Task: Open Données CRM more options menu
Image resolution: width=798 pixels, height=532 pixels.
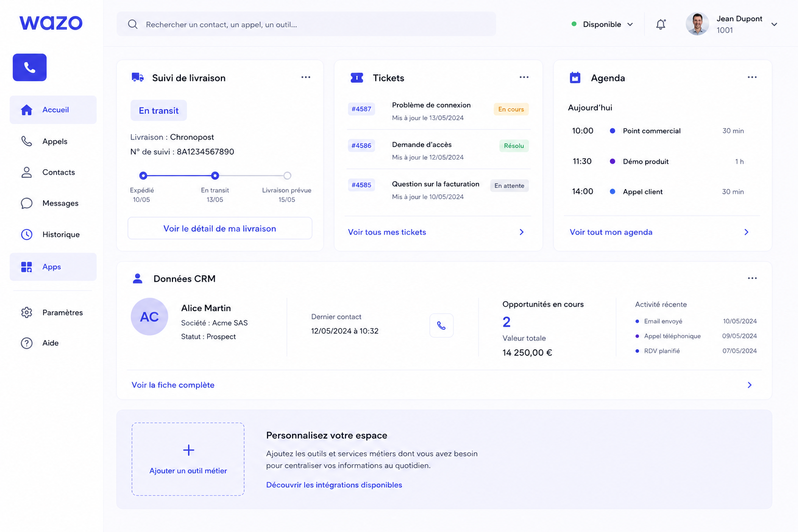Action: click(x=752, y=278)
